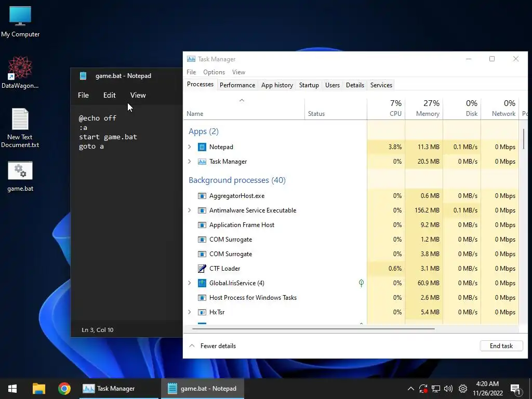The height and width of the screenshot is (399, 532).
Task: Switch to the Startup tab
Action: click(309, 85)
